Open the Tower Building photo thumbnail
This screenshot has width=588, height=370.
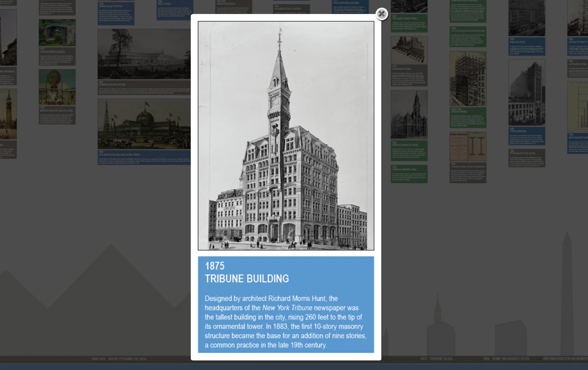click(526, 92)
